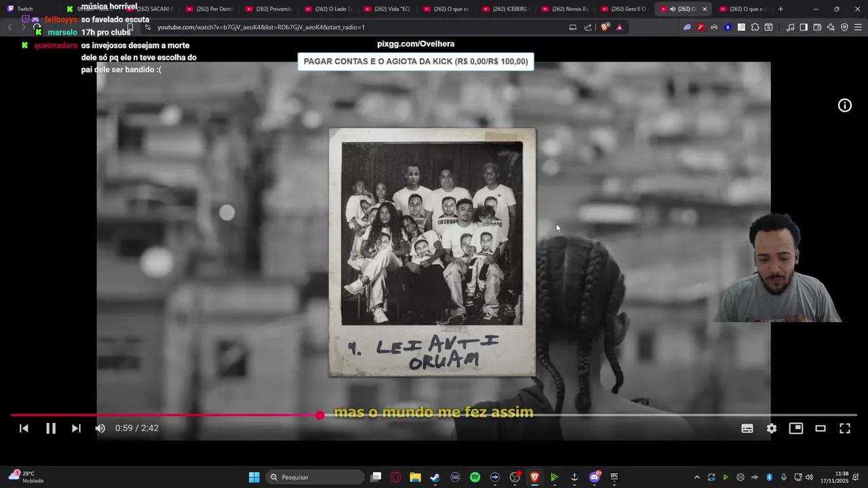Open Discord from the taskbar

pos(595,477)
